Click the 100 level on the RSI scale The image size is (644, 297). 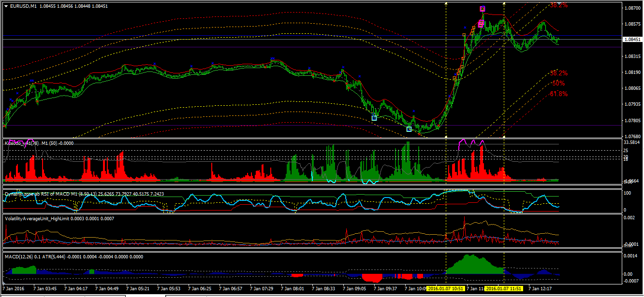(629, 193)
